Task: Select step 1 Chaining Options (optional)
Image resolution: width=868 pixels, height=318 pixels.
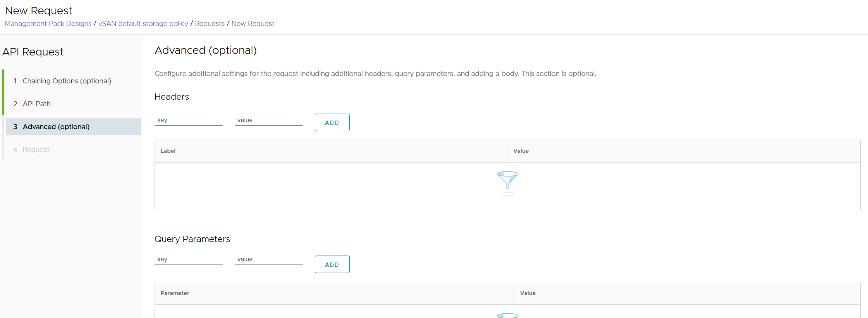Action: tap(67, 81)
